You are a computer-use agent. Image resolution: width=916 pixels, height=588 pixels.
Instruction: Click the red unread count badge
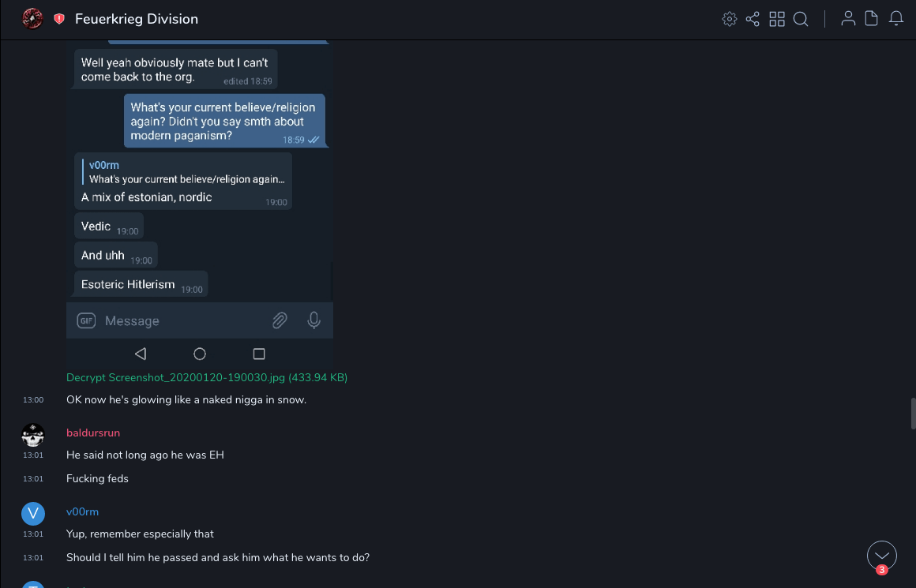pyautogui.click(x=882, y=570)
